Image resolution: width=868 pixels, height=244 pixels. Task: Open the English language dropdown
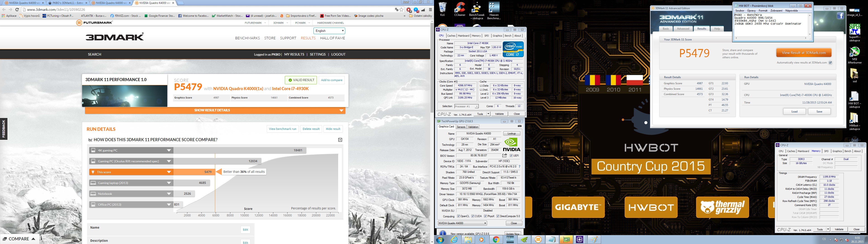click(329, 31)
